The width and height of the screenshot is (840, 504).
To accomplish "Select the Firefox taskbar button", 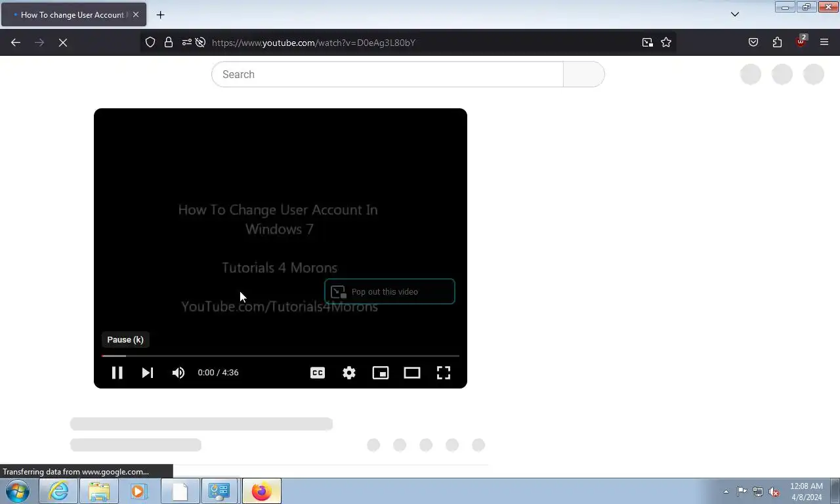I will click(262, 491).
